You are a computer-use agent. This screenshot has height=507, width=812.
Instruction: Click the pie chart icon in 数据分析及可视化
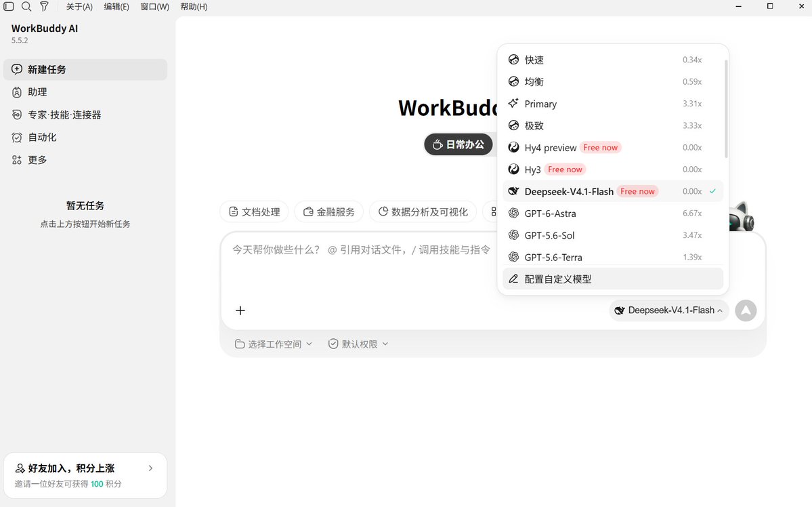pos(383,211)
